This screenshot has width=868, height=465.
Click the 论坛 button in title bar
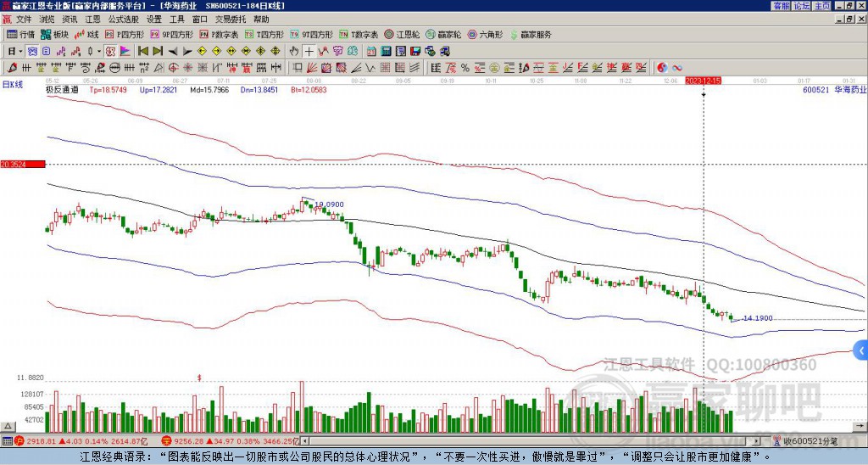(801, 6)
